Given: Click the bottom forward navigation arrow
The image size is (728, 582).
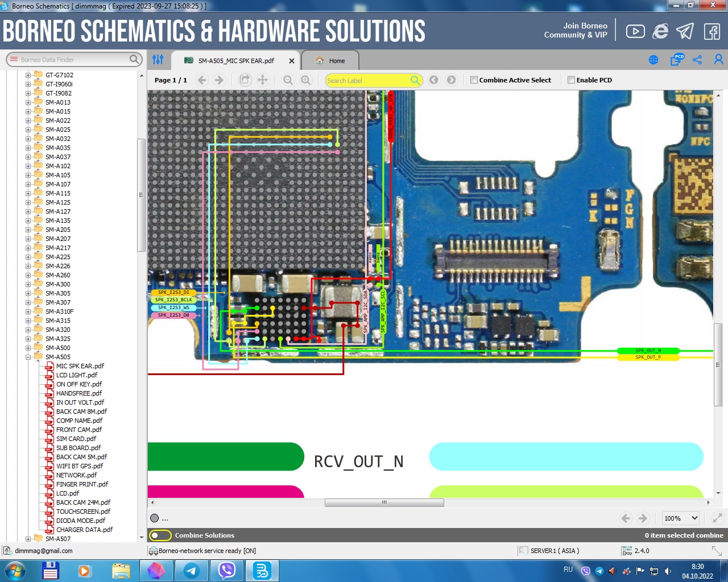Looking at the screenshot, I should pos(643,518).
